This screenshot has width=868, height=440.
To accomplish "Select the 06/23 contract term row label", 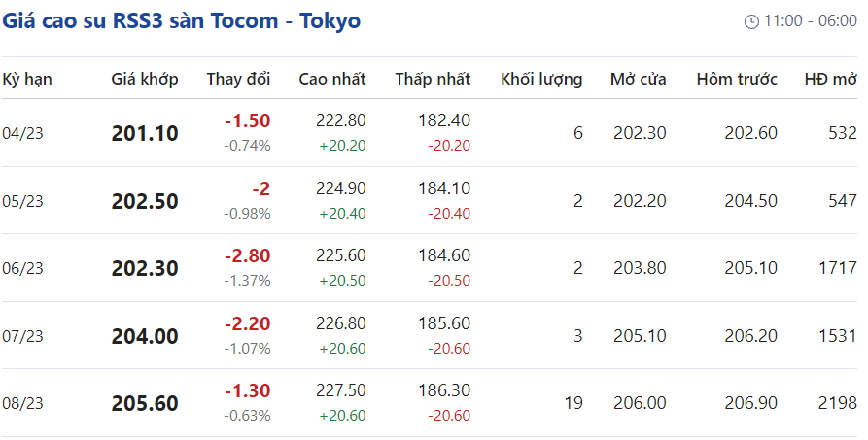I will (23, 268).
